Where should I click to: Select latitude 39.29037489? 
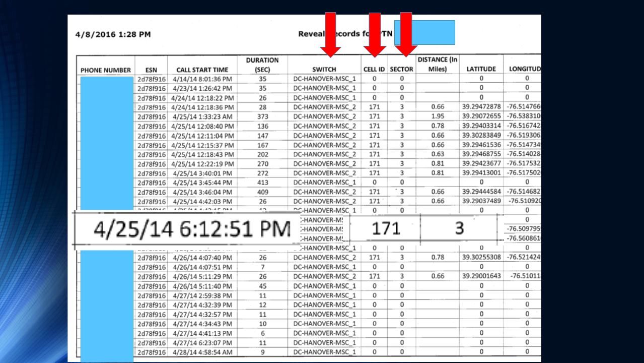coord(481,201)
